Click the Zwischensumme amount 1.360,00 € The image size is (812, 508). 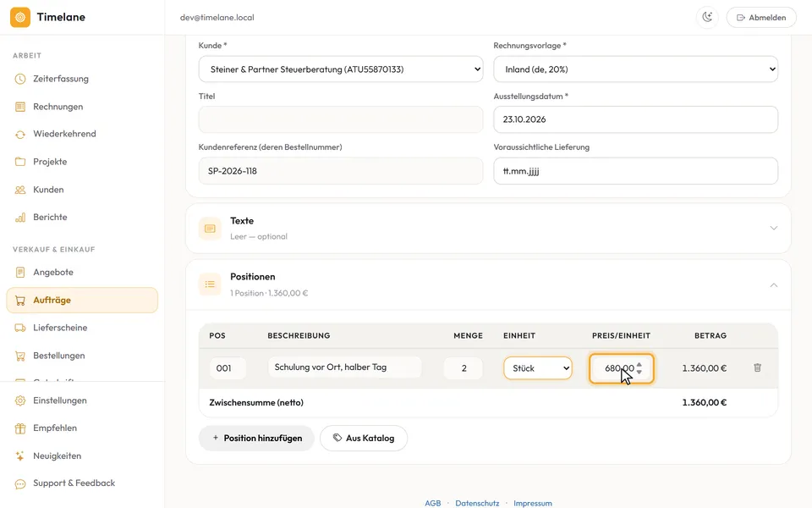coord(705,402)
